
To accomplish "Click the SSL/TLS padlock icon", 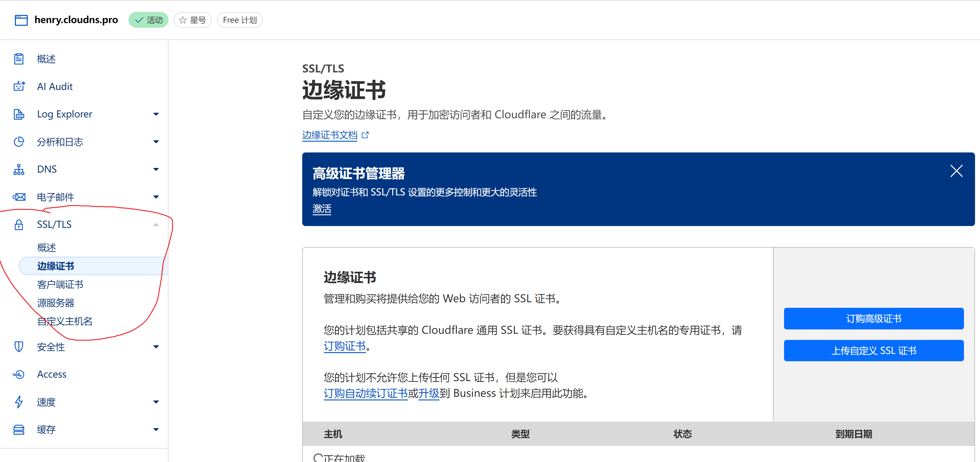I will pyautogui.click(x=19, y=225).
